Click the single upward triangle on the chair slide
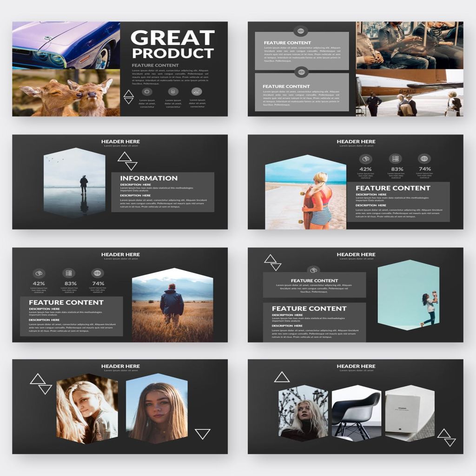Image resolution: width=476 pixels, height=476 pixels. click(x=282, y=377)
